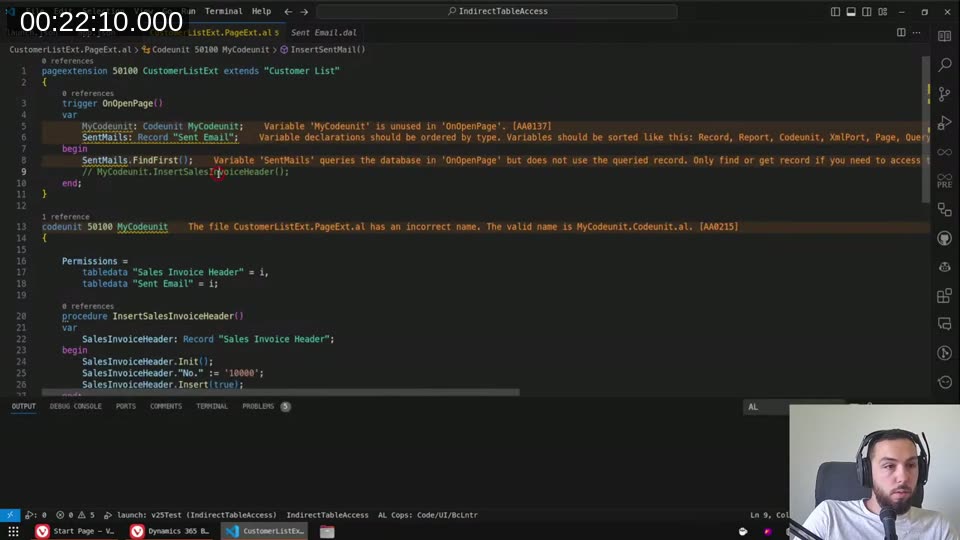Expand the CustomerListExt.PageExt.al breadcrumb
This screenshot has height=540, width=960.
pyautogui.click(x=70, y=50)
